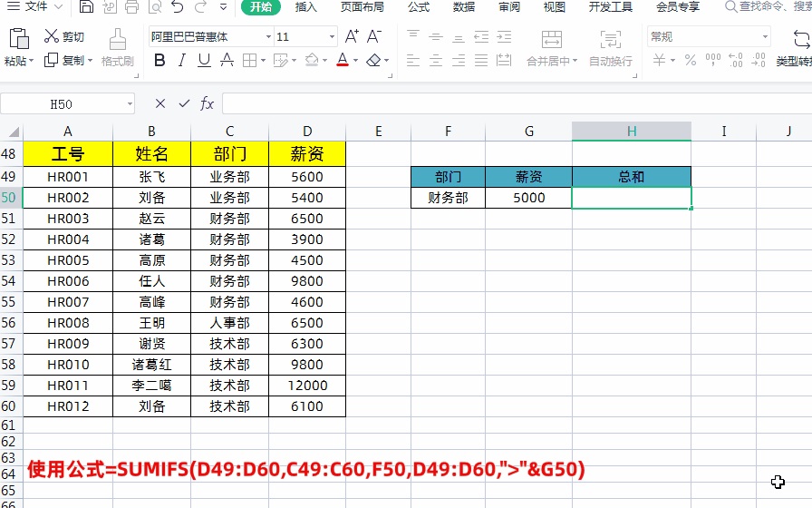Screen dimensions: 812x508
Task: Toggle Bold formatting
Action: (x=159, y=61)
